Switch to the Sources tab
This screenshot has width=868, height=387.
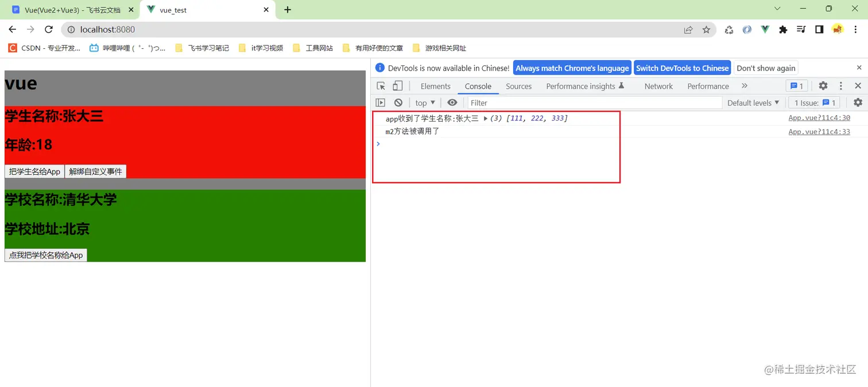point(519,86)
